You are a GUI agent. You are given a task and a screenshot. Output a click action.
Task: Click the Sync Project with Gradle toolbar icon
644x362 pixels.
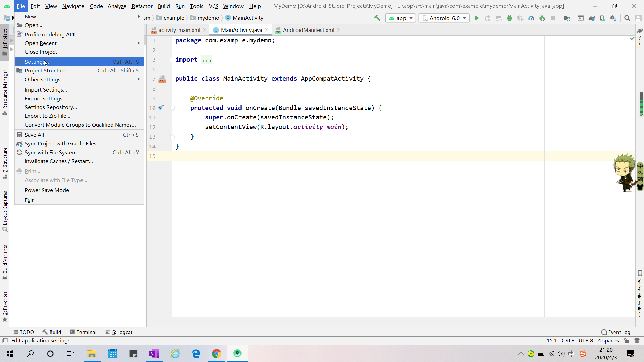coord(592,18)
